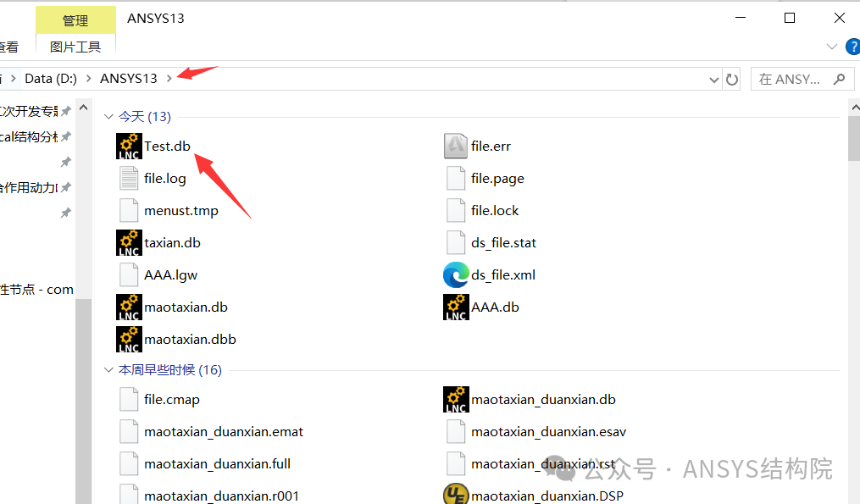
Task: Click the file.cmap file icon
Action: pyautogui.click(x=129, y=399)
